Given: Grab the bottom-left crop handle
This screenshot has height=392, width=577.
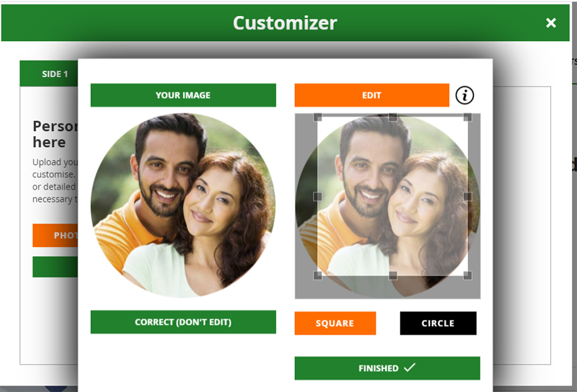Looking at the screenshot, I should click(317, 275).
